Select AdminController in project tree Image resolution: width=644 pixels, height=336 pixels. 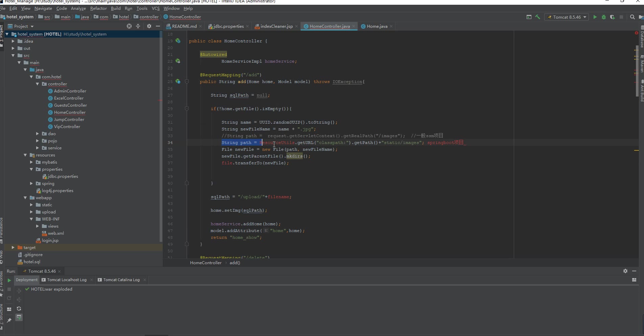[x=70, y=91]
